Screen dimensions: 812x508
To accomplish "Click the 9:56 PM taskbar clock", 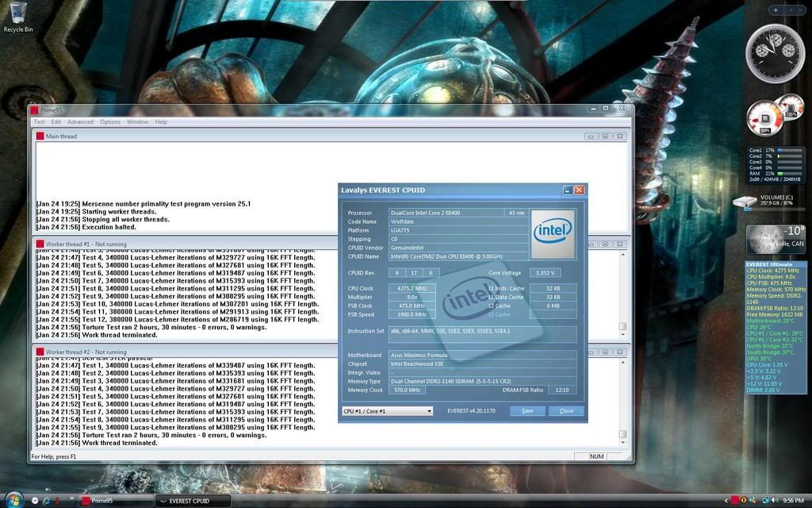I will pos(793,501).
